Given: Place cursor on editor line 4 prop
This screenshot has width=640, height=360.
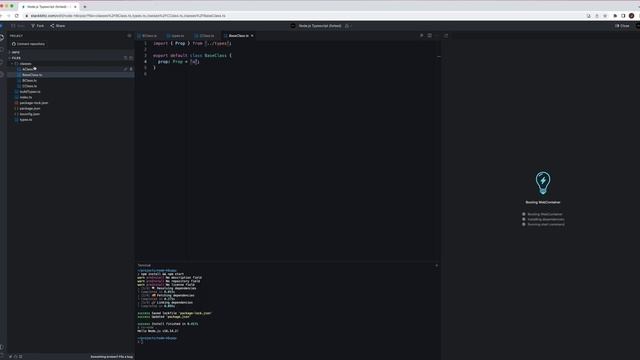Looking at the screenshot, I should 163,62.
